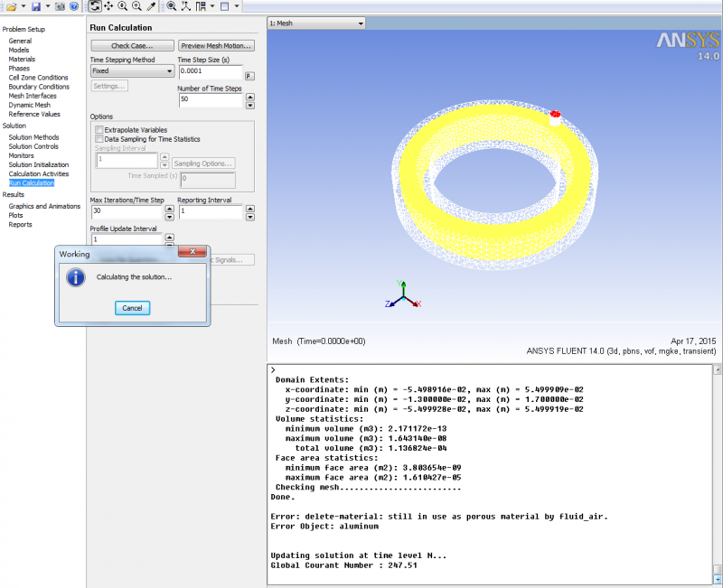Viewport: 723px width, 588px height.
Task: Decrease Number of Time Steps
Action: pyautogui.click(x=250, y=106)
